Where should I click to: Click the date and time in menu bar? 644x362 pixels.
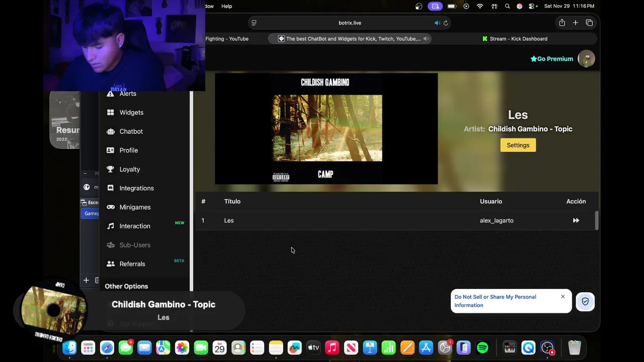pos(569,6)
